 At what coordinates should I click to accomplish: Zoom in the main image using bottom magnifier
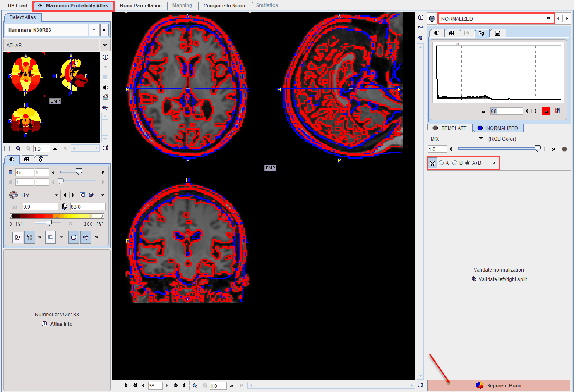[x=195, y=385]
